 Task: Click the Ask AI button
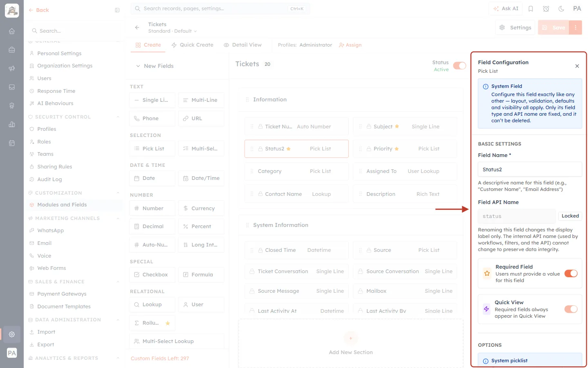pyautogui.click(x=506, y=9)
